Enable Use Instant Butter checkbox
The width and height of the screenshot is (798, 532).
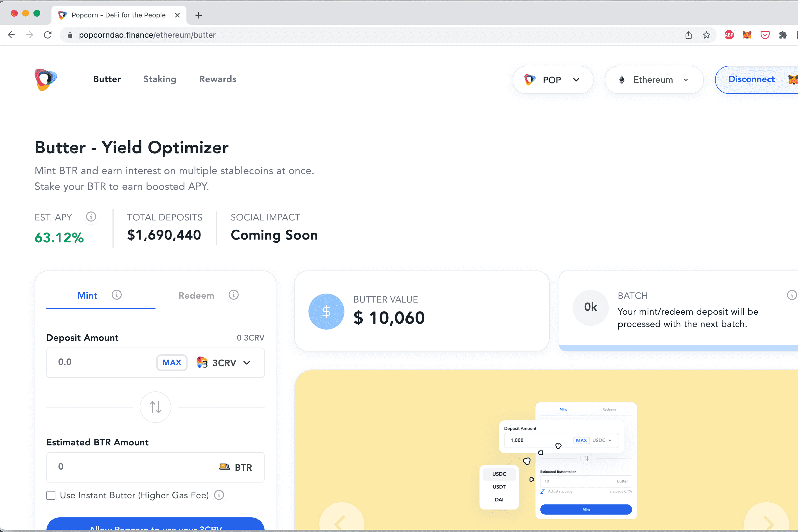(51, 495)
